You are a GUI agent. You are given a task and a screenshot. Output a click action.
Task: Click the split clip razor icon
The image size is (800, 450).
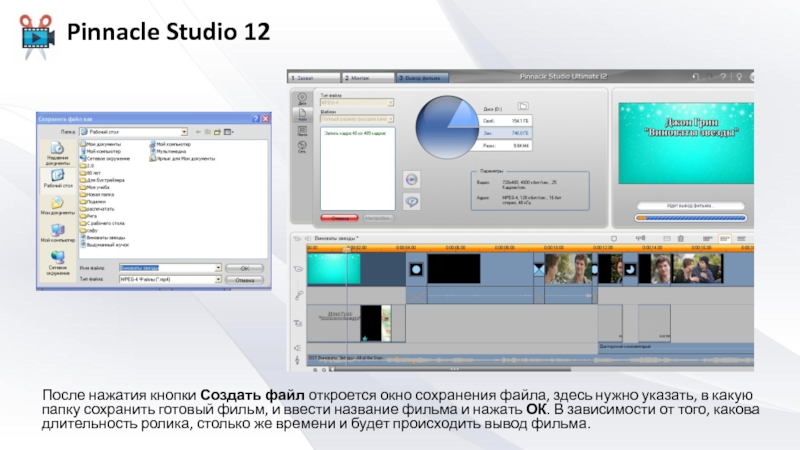[x=666, y=238]
